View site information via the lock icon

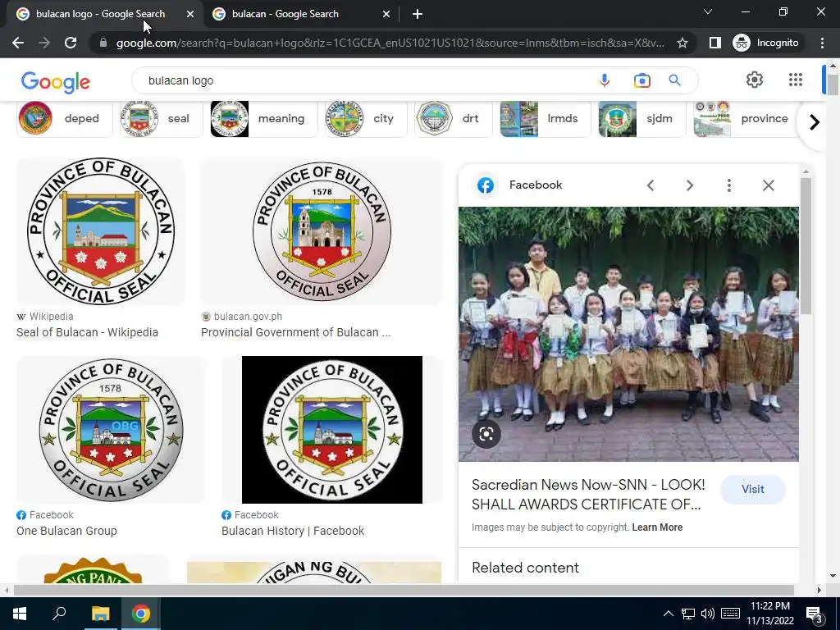103,43
